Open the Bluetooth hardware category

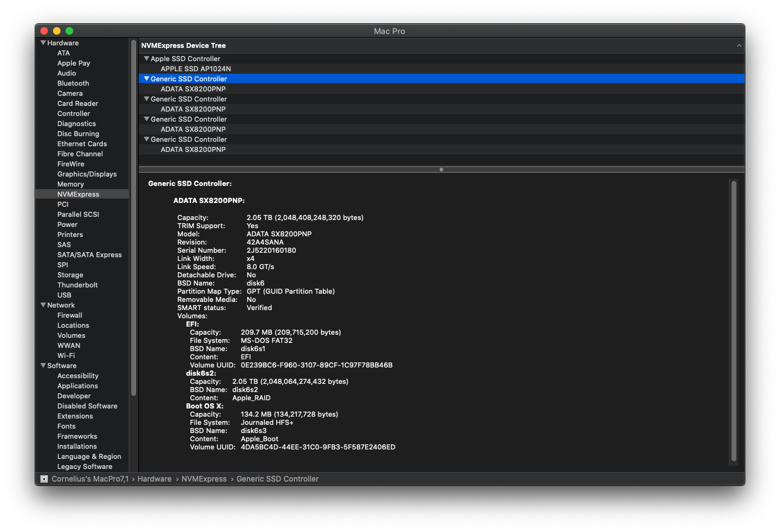(x=73, y=83)
